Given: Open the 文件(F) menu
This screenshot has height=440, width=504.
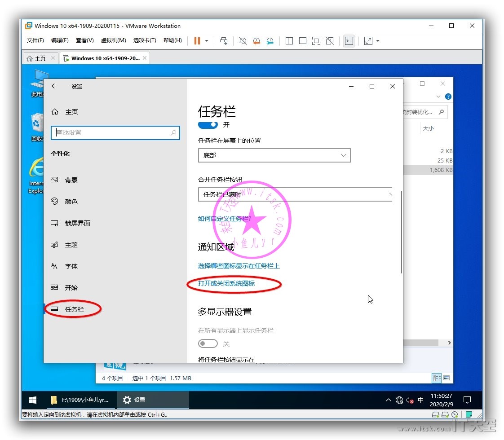Looking at the screenshot, I should coord(35,40).
